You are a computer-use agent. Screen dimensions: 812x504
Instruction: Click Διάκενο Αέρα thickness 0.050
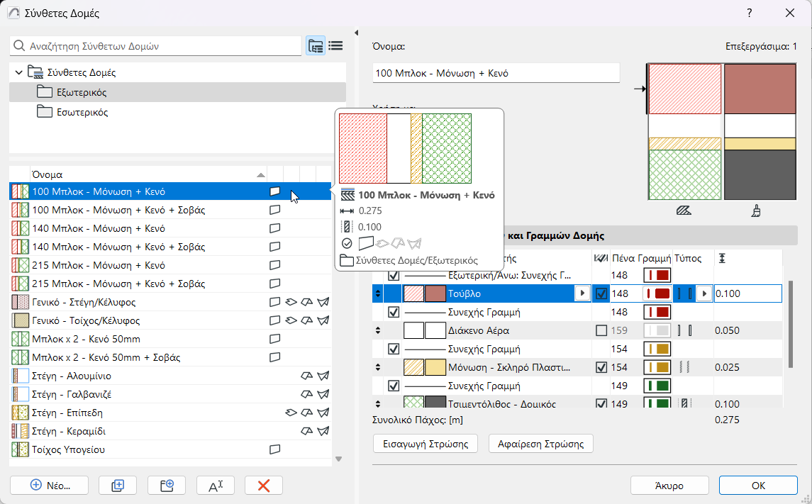[x=727, y=330]
